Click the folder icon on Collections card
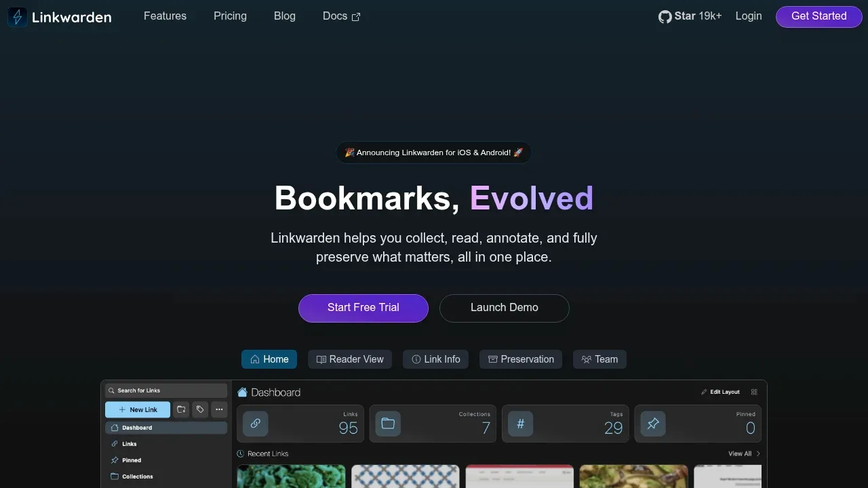 click(388, 424)
